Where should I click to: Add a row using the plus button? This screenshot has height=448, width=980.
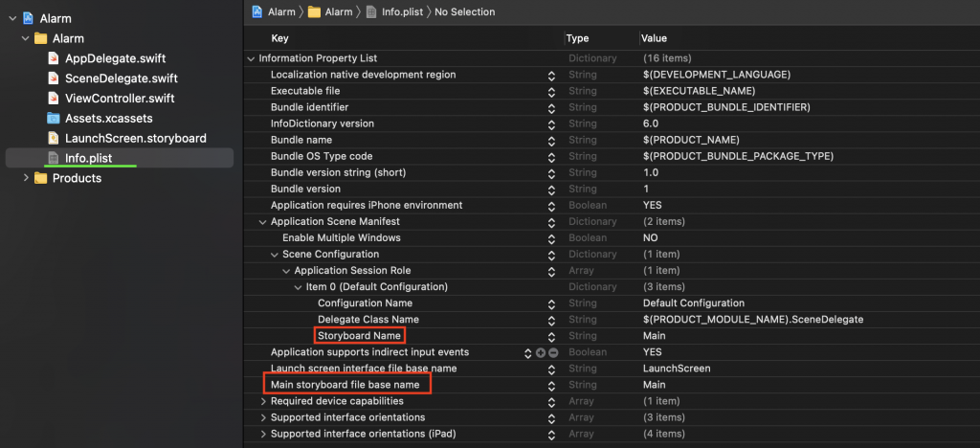click(x=541, y=352)
